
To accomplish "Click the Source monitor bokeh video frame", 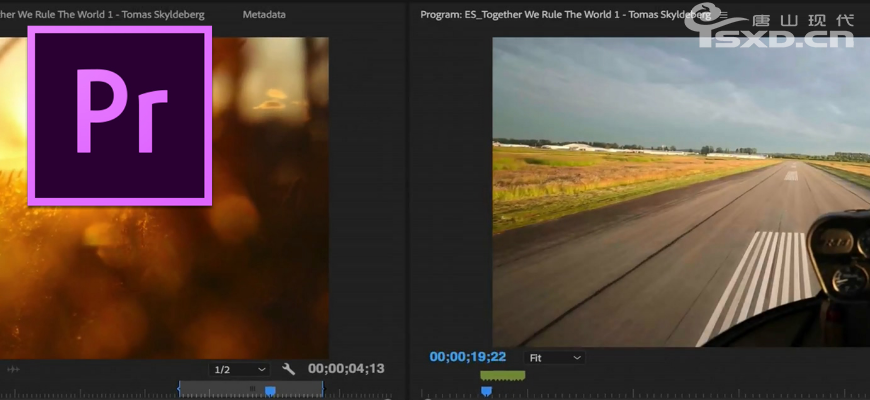I will point(164,198).
